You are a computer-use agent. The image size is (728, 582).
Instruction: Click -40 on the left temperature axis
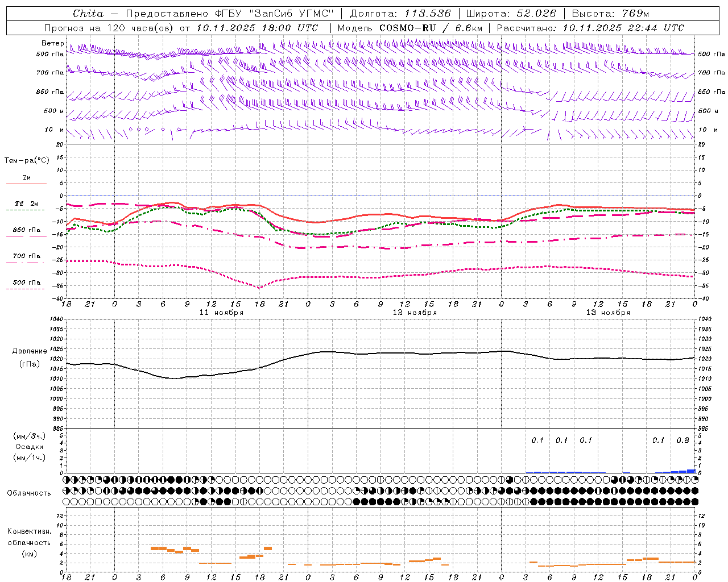tap(59, 299)
